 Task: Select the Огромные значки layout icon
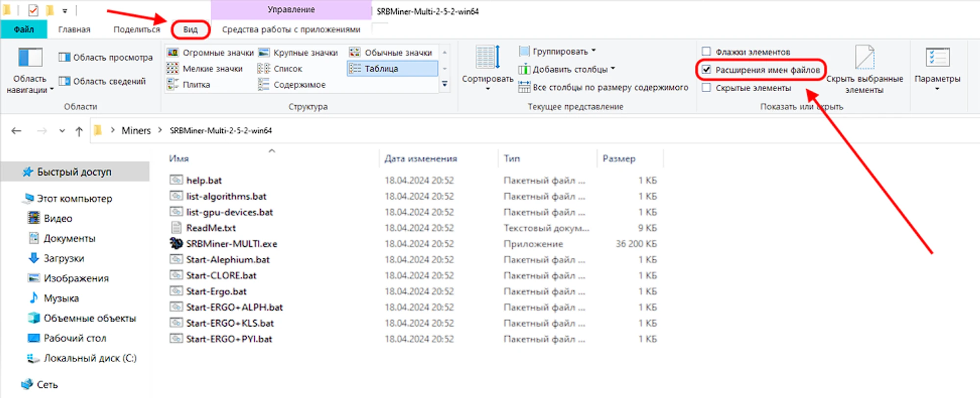coord(172,52)
